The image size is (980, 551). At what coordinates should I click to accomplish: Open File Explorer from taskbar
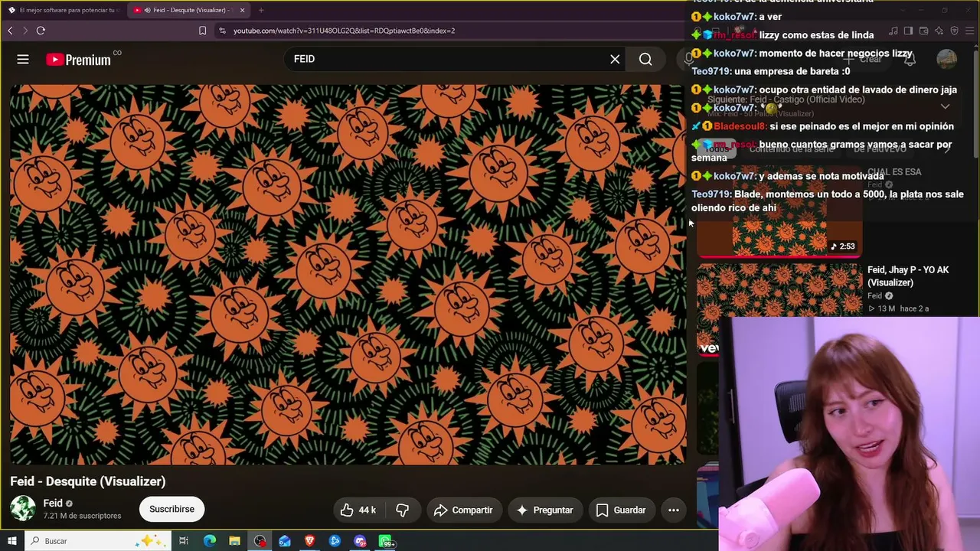tap(234, 541)
